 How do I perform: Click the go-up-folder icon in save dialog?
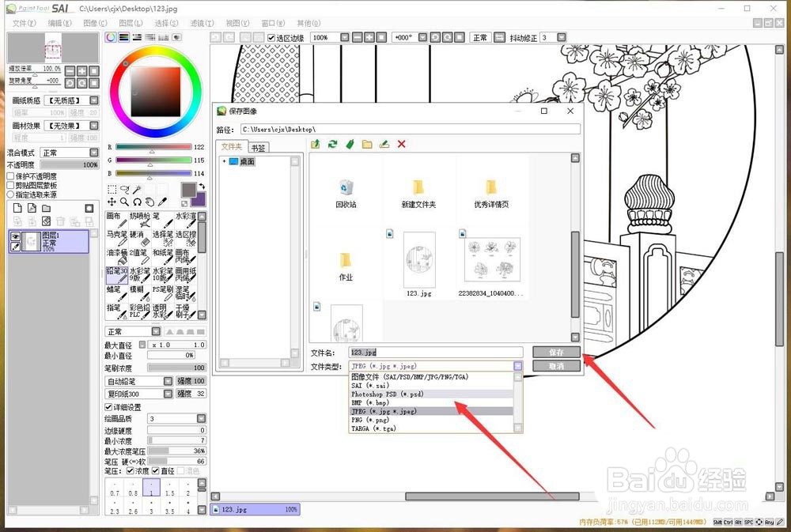[316, 144]
